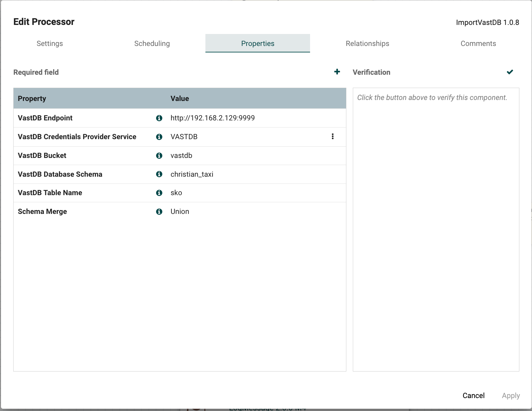Image resolution: width=532 pixels, height=411 pixels.
Task: Show info for Schema Merge property
Action: pyautogui.click(x=159, y=212)
